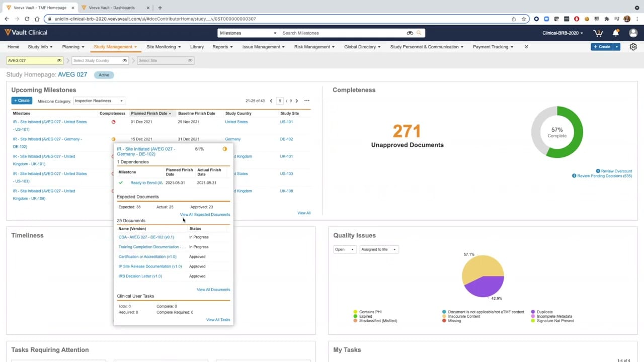Open the document cart icon

[598, 33]
